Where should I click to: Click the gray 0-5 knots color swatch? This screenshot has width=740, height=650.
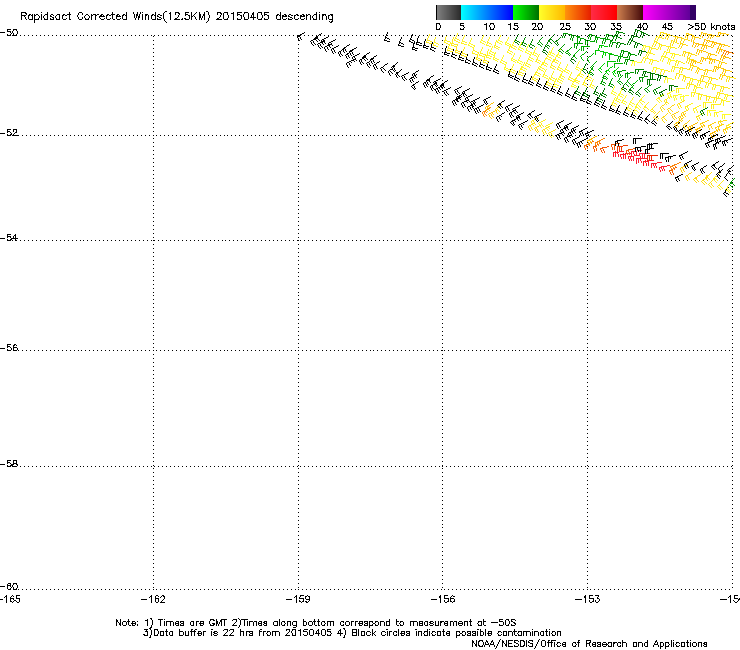[x=448, y=12]
